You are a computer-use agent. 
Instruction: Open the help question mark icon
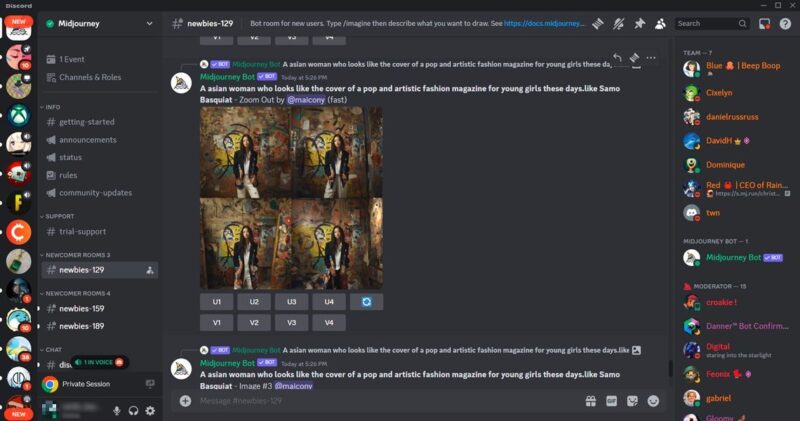pyautogui.click(x=785, y=23)
